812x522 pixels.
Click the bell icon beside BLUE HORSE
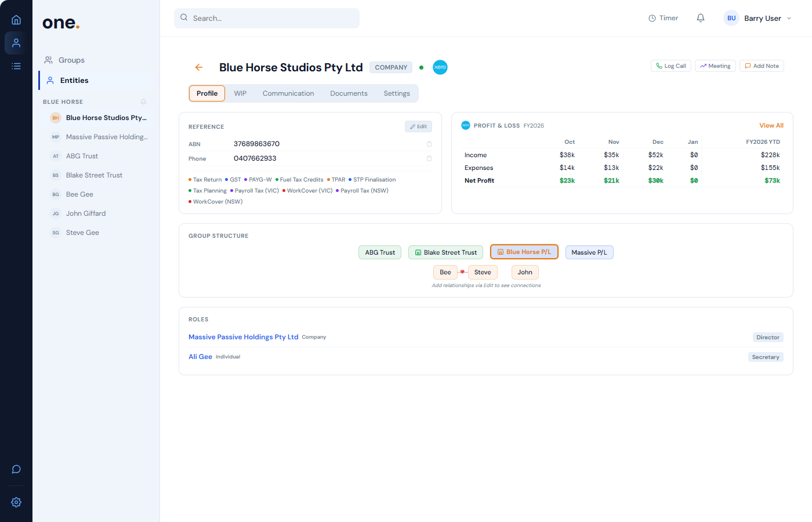(143, 101)
